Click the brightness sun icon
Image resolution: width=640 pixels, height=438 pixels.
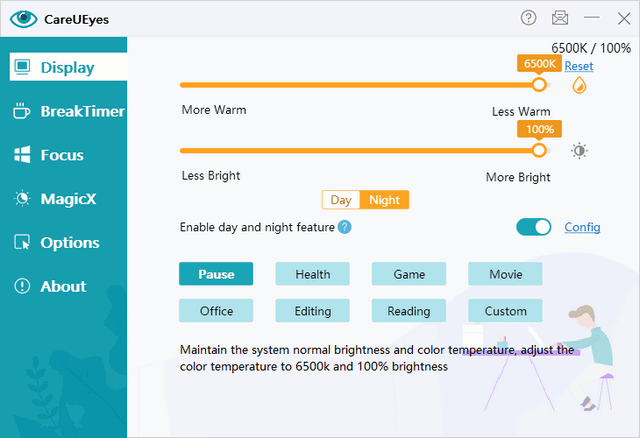click(579, 151)
